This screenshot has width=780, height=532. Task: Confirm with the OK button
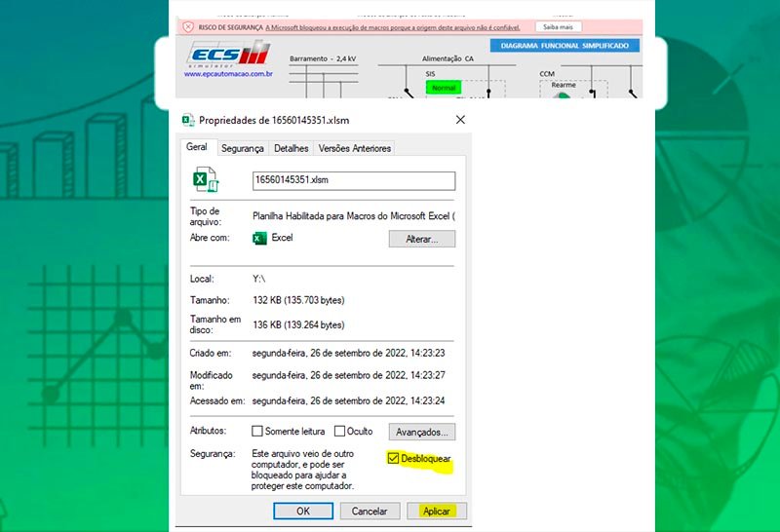coord(303,511)
